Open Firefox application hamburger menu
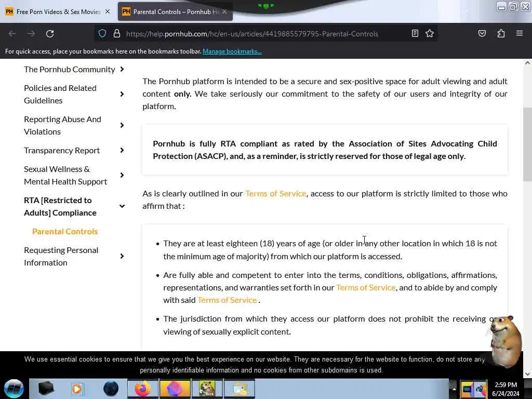This screenshot has width=532, height=399. coord(520,33)
